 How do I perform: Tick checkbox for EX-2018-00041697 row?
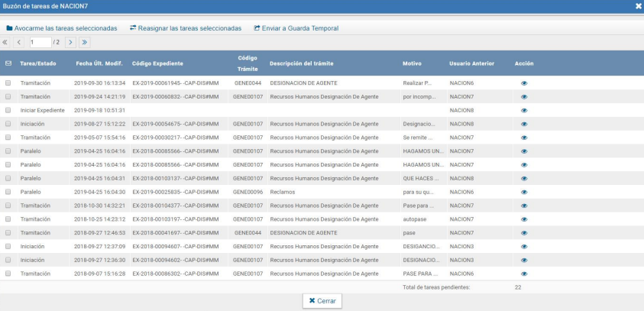point(8,232)
